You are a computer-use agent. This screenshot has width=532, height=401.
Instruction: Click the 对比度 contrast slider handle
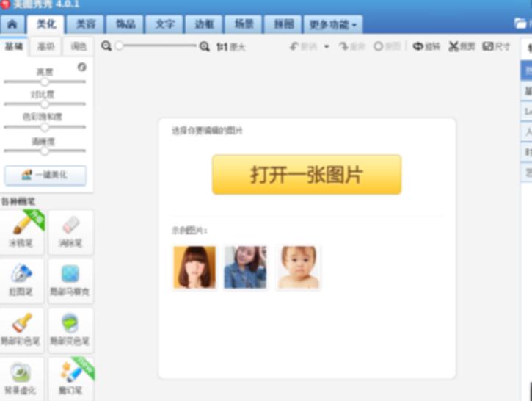point(45,104)
